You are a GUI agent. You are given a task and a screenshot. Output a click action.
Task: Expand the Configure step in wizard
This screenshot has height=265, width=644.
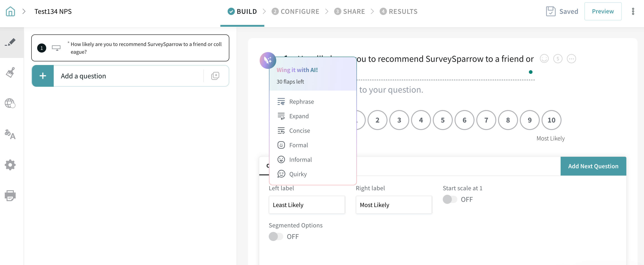295,11
